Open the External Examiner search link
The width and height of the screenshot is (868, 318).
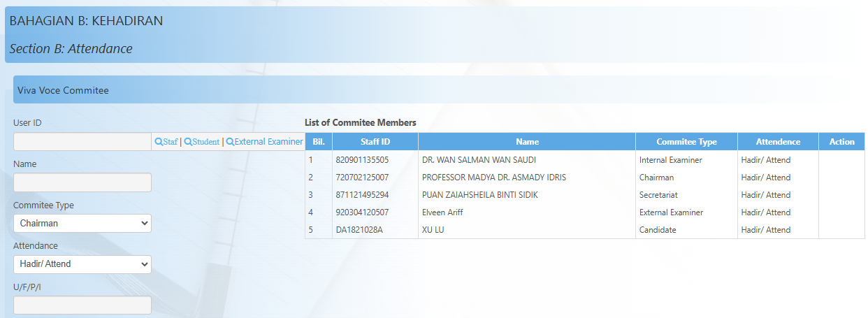268,142
